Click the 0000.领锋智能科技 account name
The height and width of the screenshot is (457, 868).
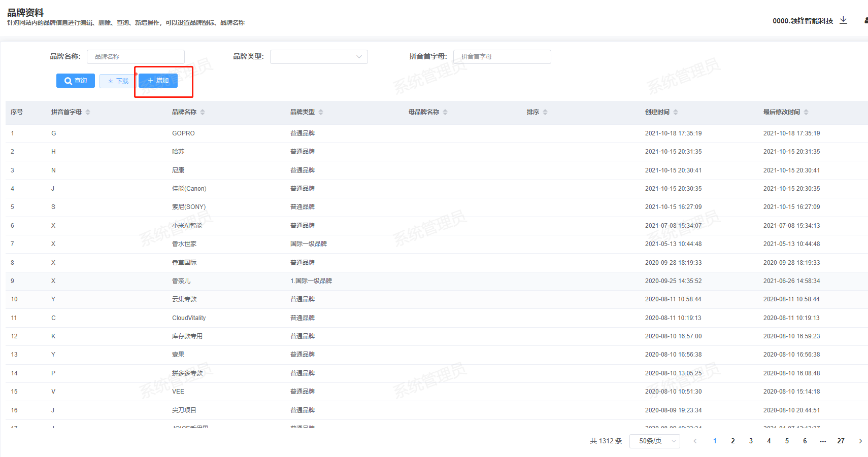[x=803, y=21]
